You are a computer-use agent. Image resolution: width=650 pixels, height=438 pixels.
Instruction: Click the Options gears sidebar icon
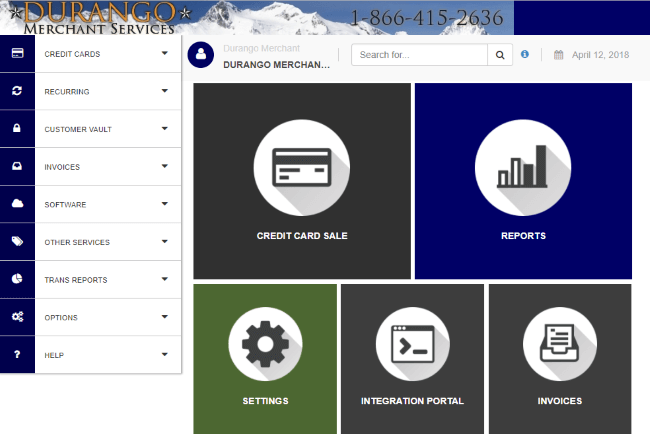pyautogui.click(x=17, y=317)
